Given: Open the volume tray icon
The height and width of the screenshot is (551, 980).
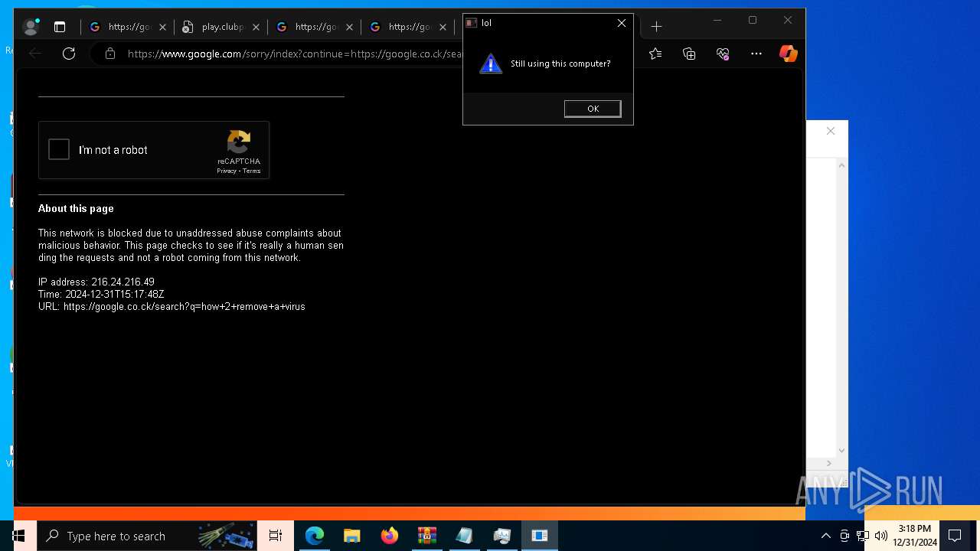Looking at the screenshot, I should point(881,536).
